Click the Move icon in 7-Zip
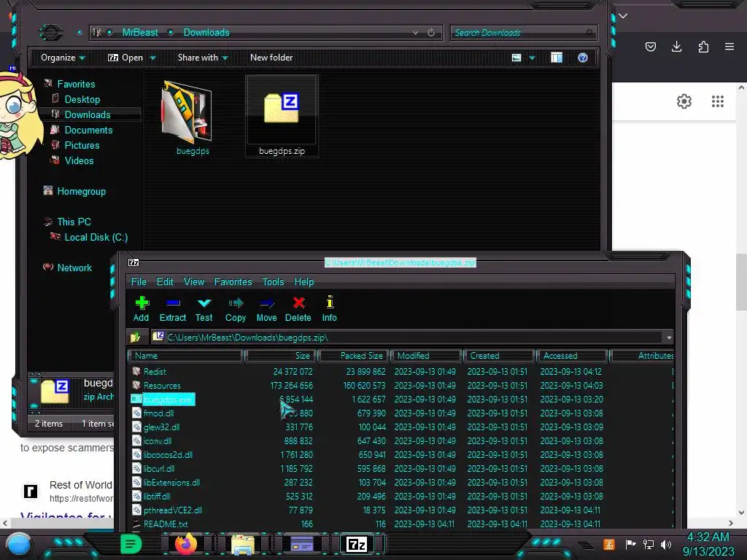Screen dimensions: 747x560 (x=266, y=308)
